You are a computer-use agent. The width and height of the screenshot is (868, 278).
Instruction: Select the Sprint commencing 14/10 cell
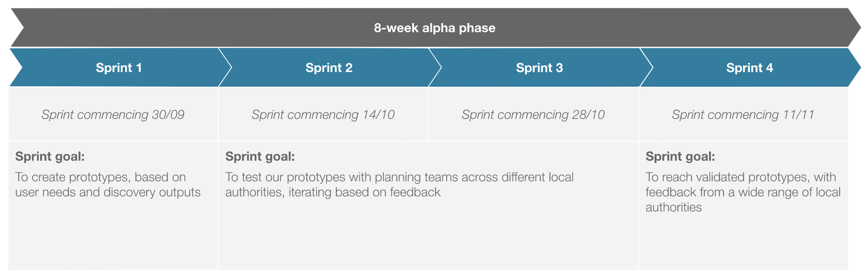pos(323,115)
